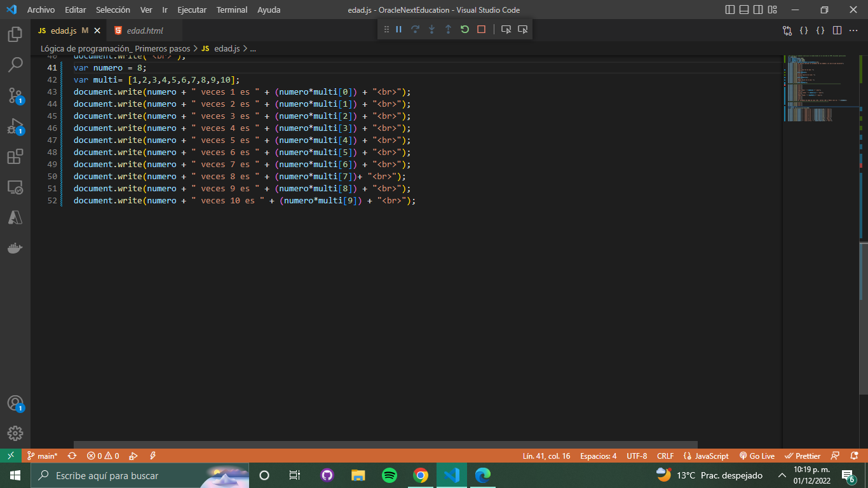Click main* branch in status bar
The height and width of the screenshot is (488, 868).
42,456
